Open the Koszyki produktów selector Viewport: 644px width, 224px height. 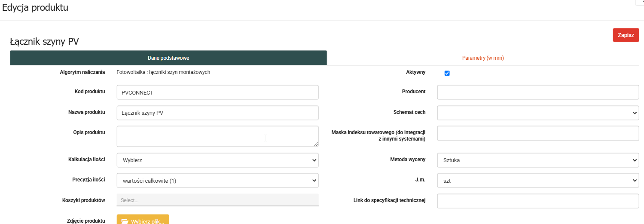coord(217,200)
